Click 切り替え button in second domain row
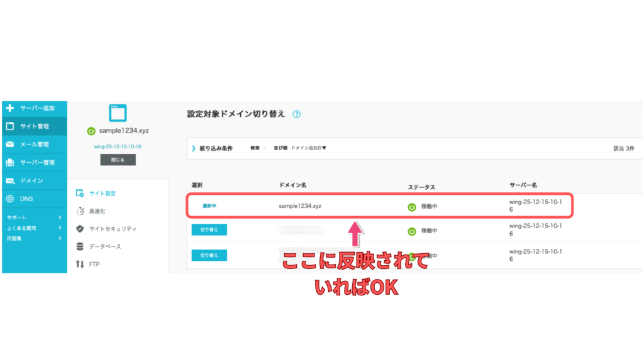Screen dimensions: 644x362 (209, 230)
